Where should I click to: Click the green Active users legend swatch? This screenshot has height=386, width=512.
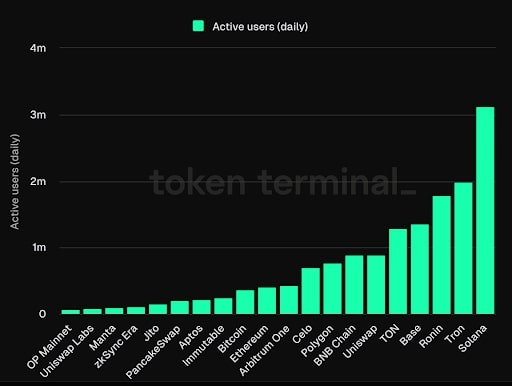[x=198, y=26]
